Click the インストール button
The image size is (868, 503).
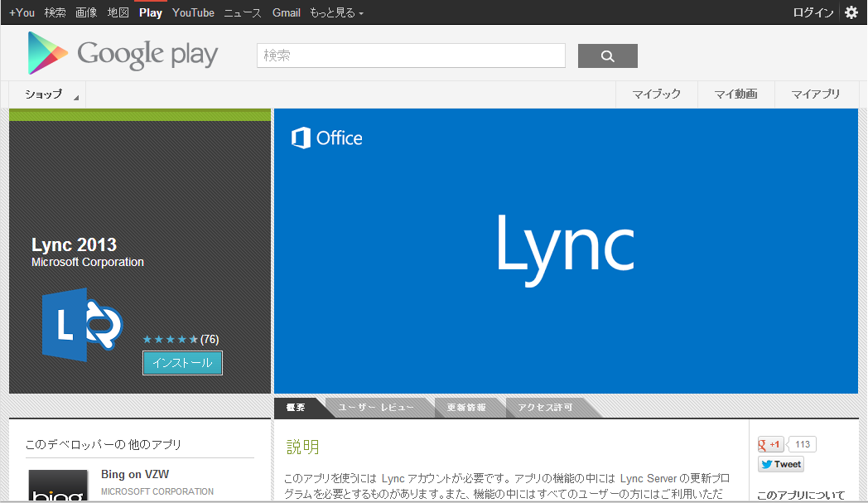[182, 362]
